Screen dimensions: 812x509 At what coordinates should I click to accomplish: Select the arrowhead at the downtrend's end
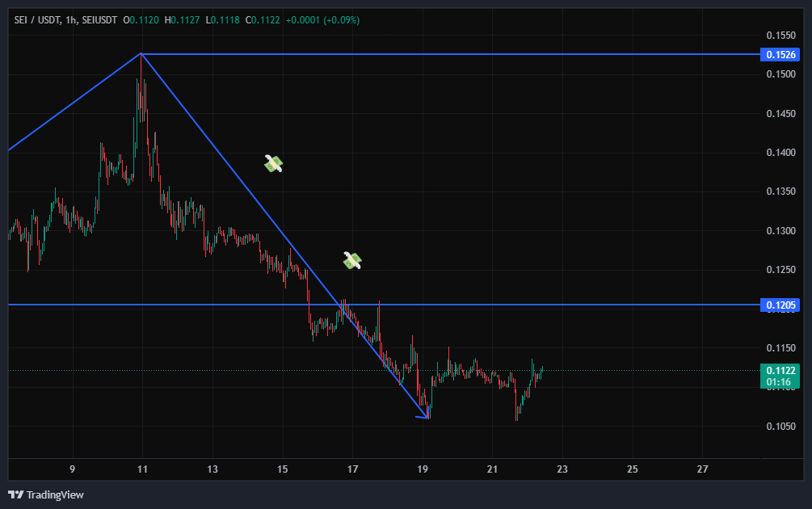pos(423,417)
